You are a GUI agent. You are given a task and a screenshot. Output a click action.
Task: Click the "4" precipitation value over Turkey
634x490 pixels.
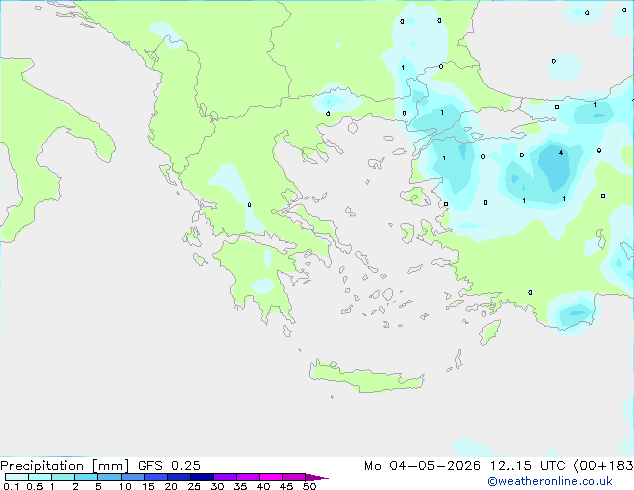coord(561,152)
